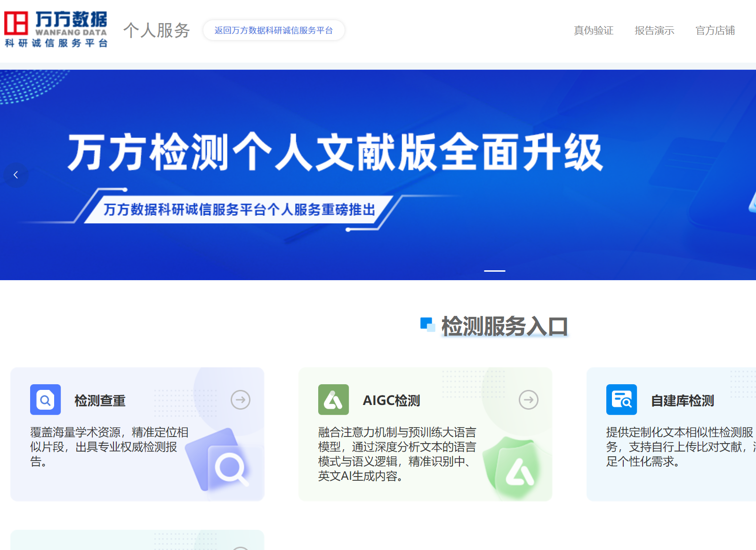
Task: Click the 检测服务入口 section heading
Action: (x=504, y=325)
